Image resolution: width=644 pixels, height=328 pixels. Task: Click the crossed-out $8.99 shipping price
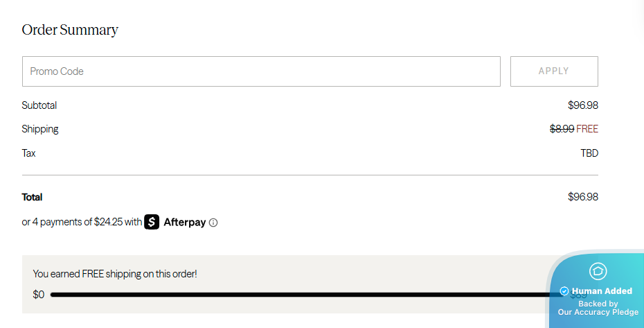pyautogui.click(x=562, y=129)
